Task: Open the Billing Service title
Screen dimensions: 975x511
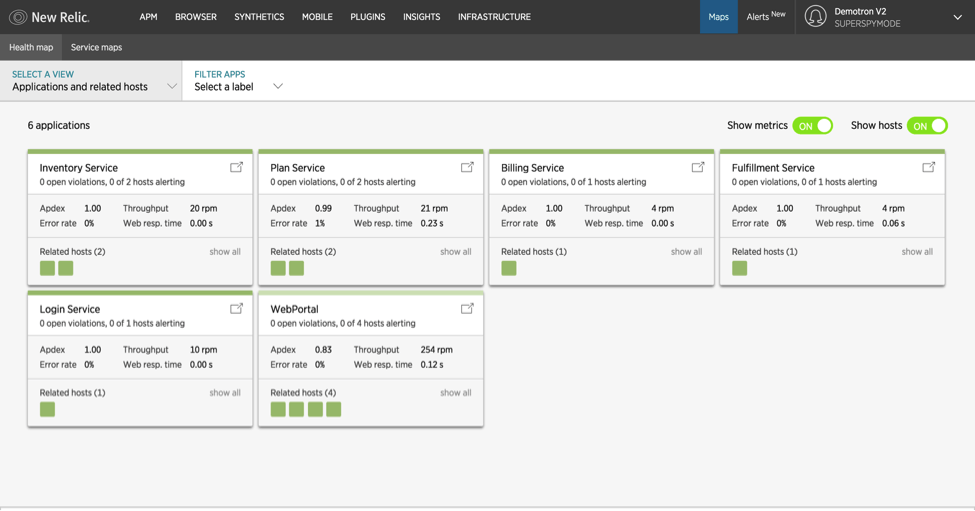Action: [x=532, y=168]
